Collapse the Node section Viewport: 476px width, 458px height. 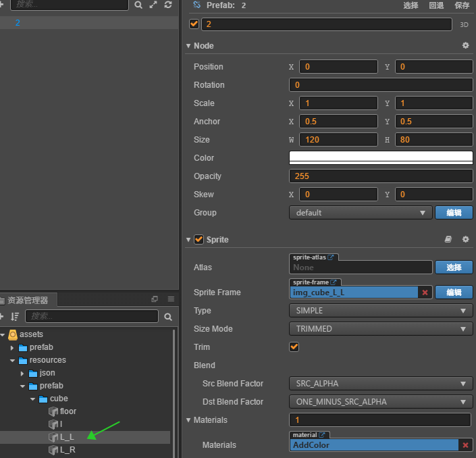pos(188,45)
